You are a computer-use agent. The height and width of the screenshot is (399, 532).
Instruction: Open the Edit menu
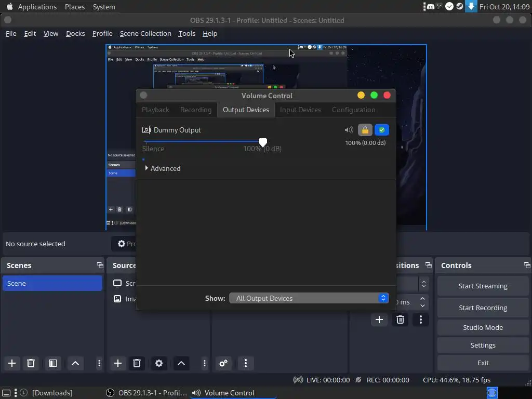(x=30, y=34)
